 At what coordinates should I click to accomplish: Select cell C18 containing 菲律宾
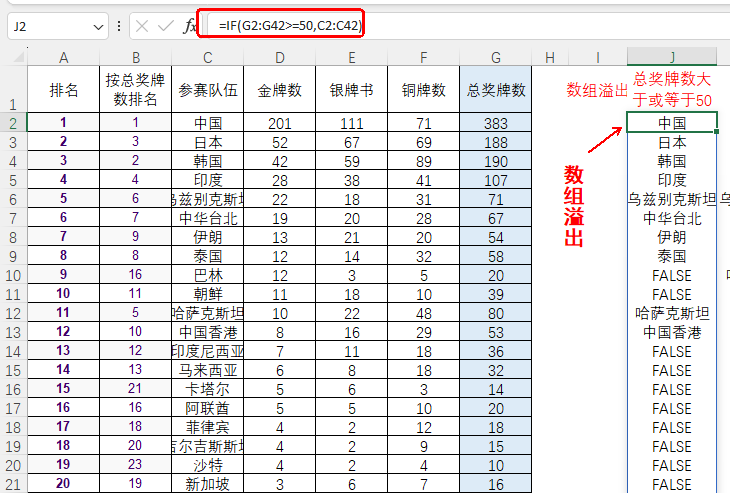pos(208,427)
